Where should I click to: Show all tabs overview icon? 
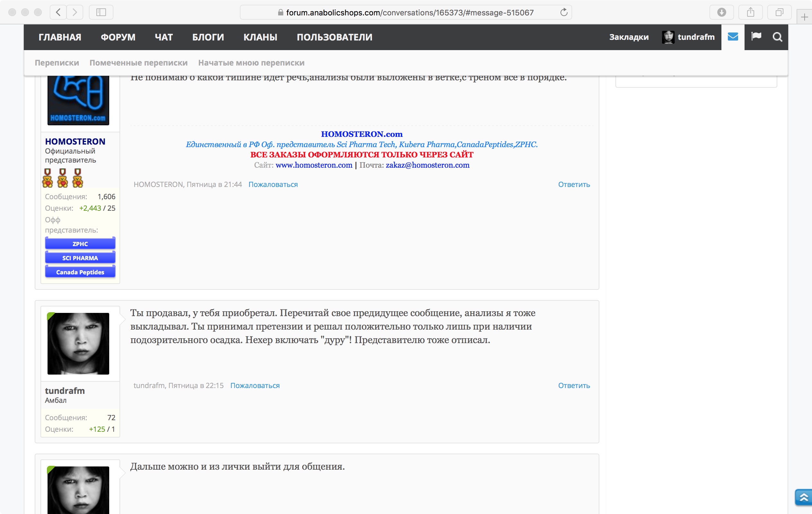(x=779, y=13)
